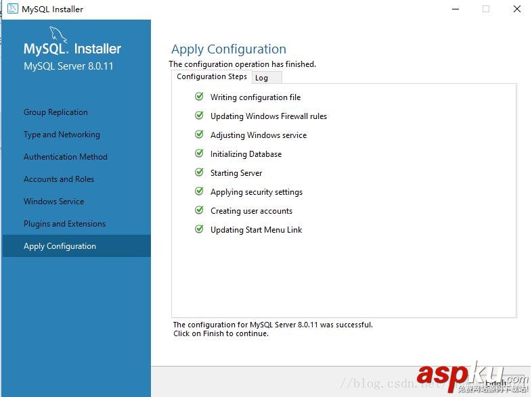This screenshot has width=532, height=397.
Task: Click the Finish button
Action: [495, 383]
